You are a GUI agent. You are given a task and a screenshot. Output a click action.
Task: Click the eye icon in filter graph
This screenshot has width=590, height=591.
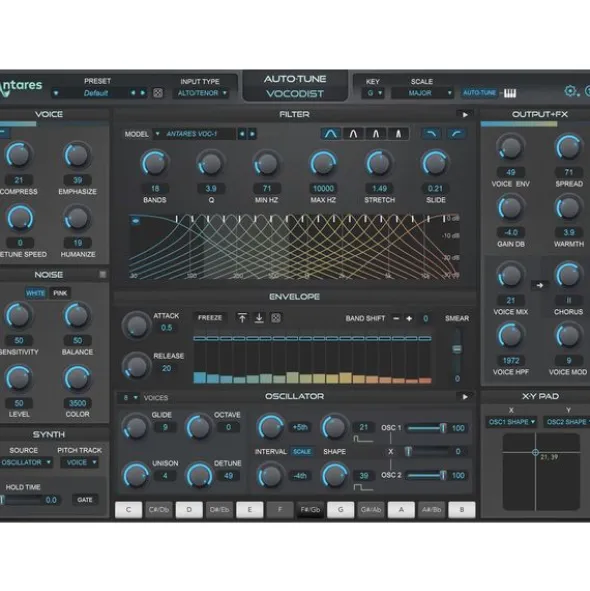tap(135, 221)
